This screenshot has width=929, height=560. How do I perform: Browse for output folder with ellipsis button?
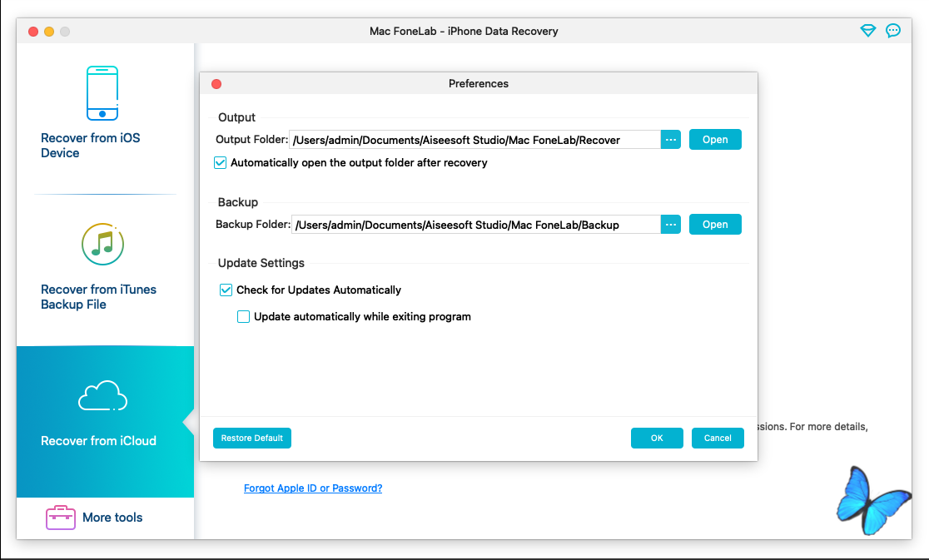tap(671, 140)
